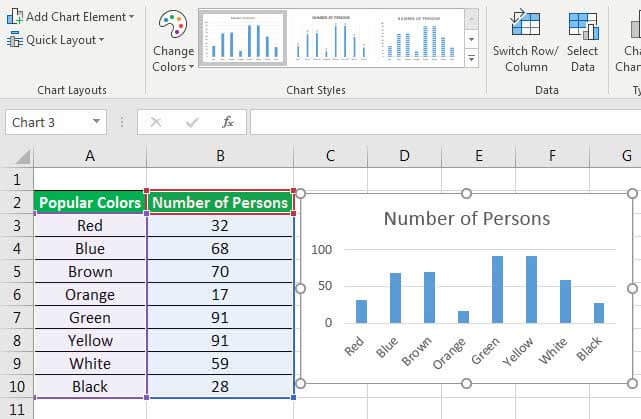
Task: Select the cell containing Red
Action: pos(90,225)
